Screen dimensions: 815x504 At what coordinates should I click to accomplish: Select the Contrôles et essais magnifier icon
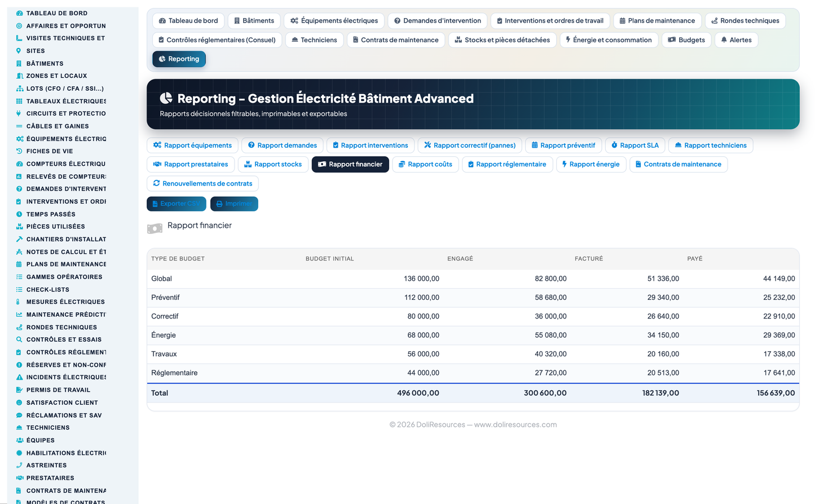pos(19,339)
